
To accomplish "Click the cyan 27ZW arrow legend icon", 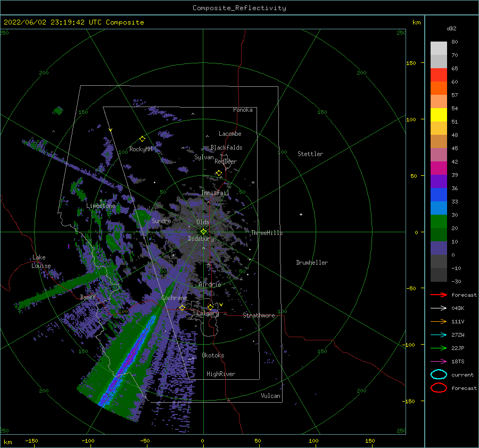I will click(x=439, y=335).
